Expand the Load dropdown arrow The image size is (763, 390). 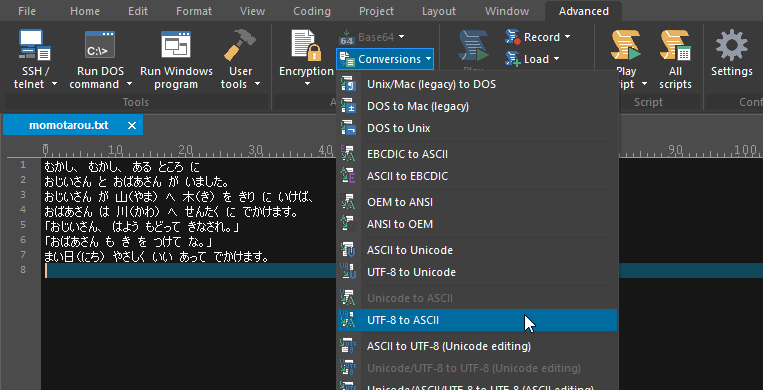click(x=556, y=59)
